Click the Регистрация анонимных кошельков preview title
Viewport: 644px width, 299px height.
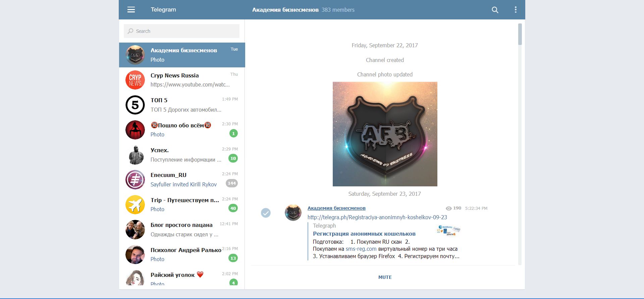coord(364,234)
